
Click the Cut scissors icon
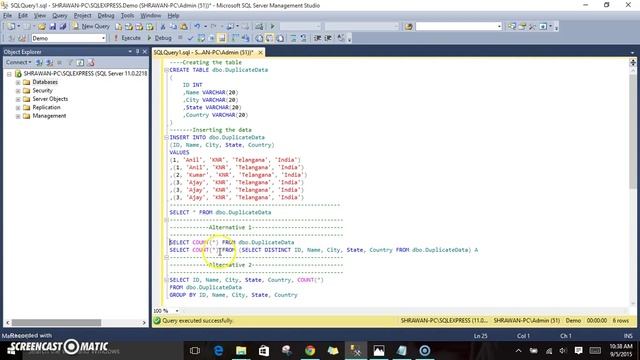(163, 27)
